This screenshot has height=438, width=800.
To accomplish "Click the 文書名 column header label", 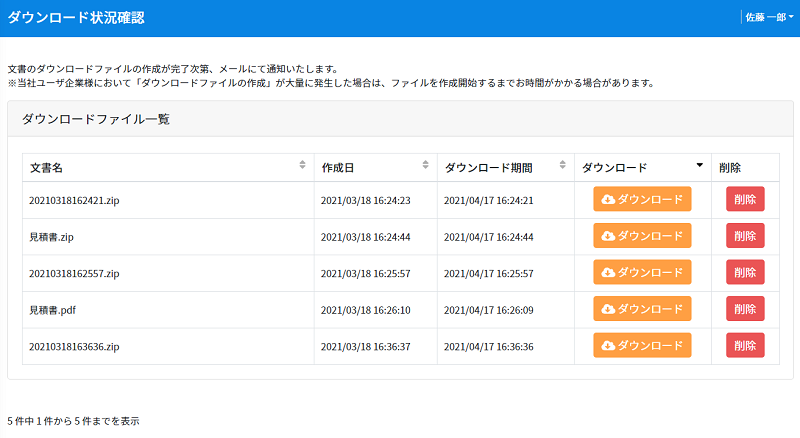I will (x=46, y=168).
